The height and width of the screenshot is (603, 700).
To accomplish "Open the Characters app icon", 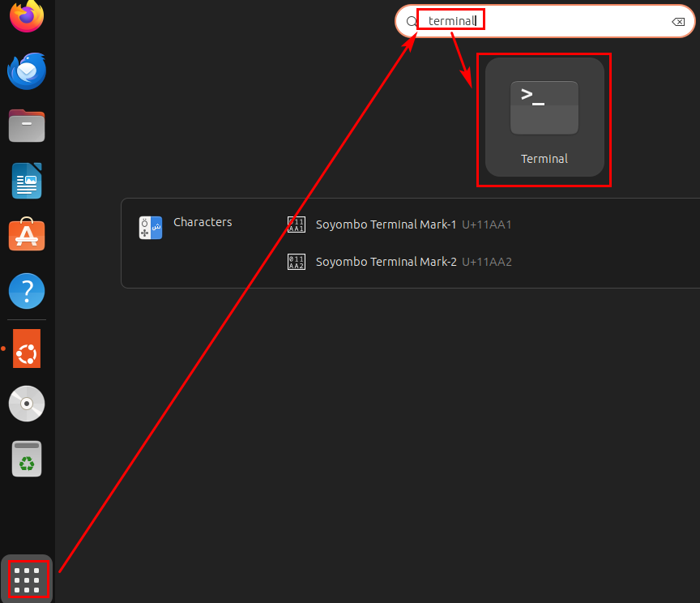I will tap(151, 228).
